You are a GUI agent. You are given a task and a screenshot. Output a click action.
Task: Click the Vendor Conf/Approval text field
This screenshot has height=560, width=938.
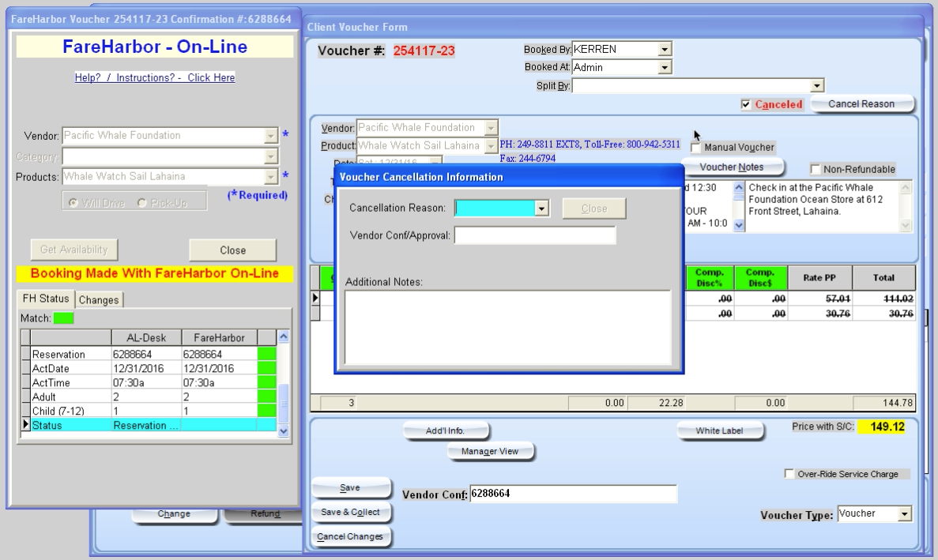click(x=535, y=235)
